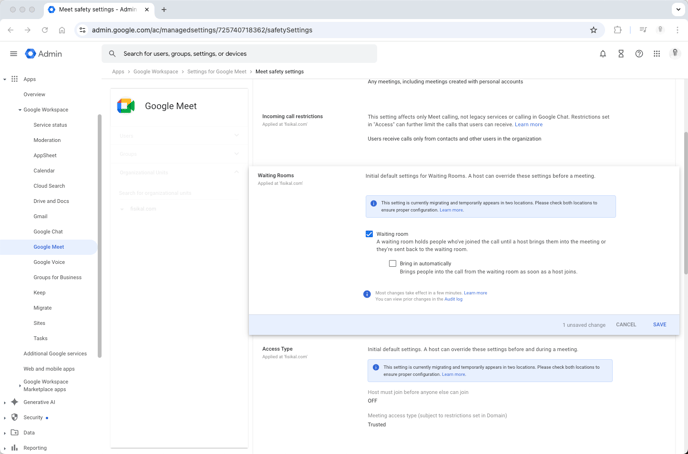Go to Settings for Google Meet breadcrumb
This screenshot has height=454, width=688.
click(x=217, y=71)
